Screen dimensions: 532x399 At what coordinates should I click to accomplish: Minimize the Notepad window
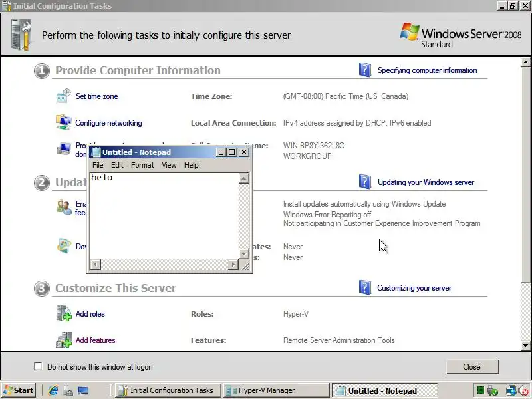[221, 152]
